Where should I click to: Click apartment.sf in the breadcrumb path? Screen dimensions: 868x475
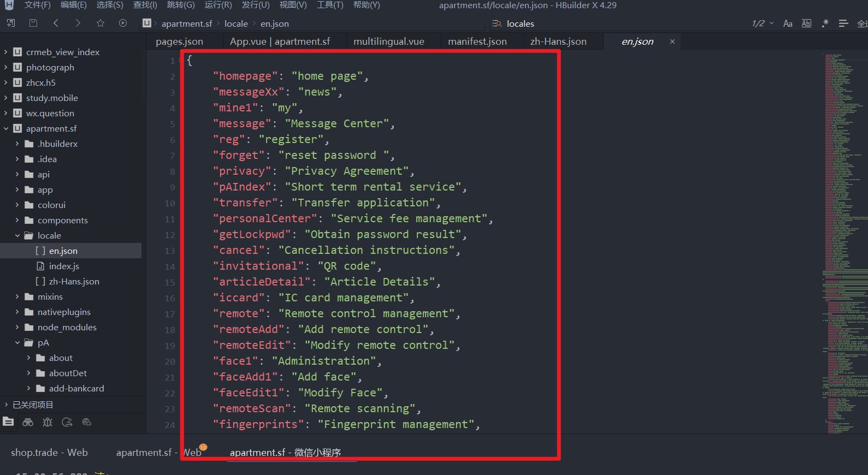[x=187, y=23]
